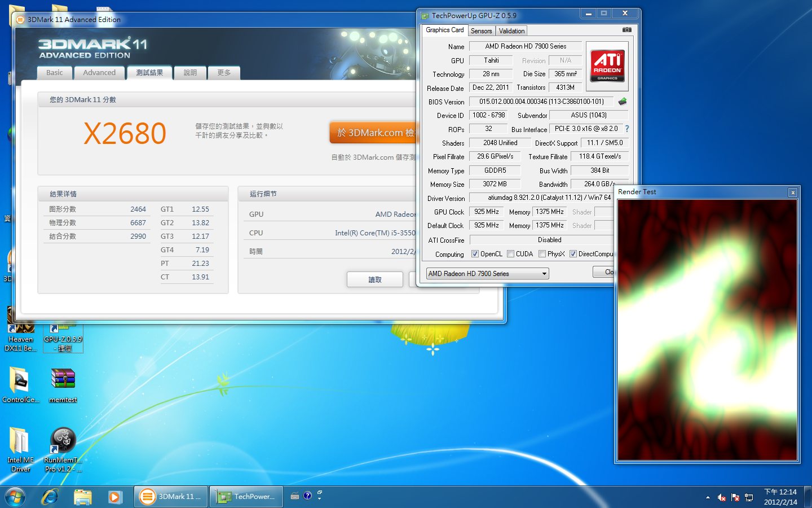Select the memtest archive on desktop
Viewport: 812px width, 508px height.
[63, 385]
